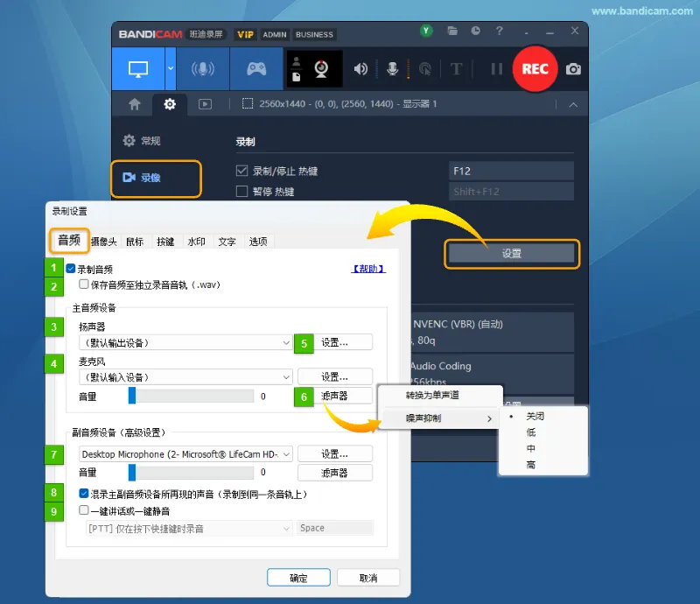Toggle mouse click effect icon
The height and width of the screenshot is (604, 700).
coord(425,69)
